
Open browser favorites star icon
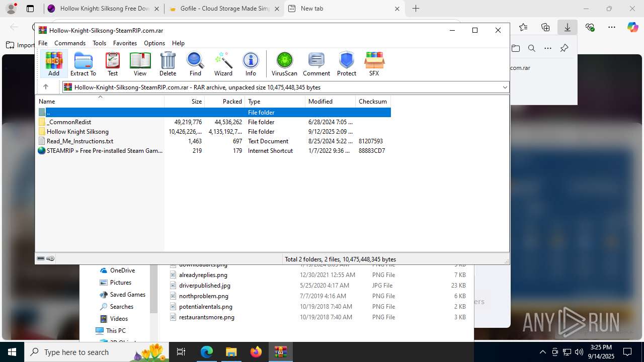point(523,27)
